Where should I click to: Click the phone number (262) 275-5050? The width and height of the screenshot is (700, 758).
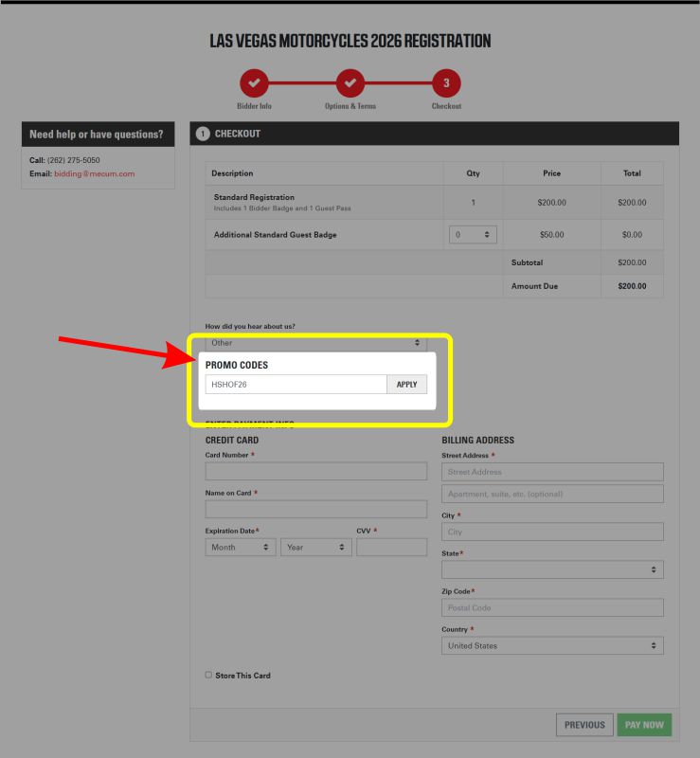pyautogui.click(x=74, y=160)
